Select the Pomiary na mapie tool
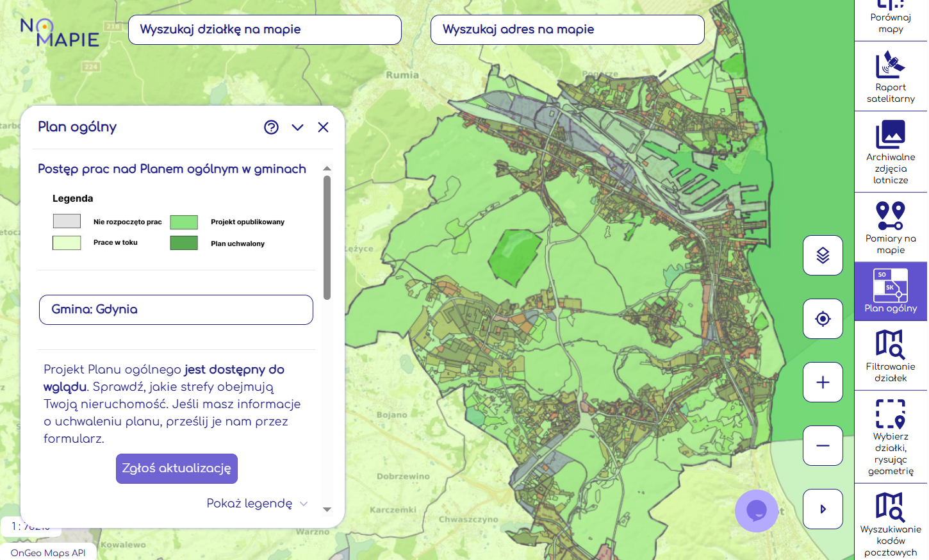This screenshot has width=929, height=560. (x=891, y=227)
